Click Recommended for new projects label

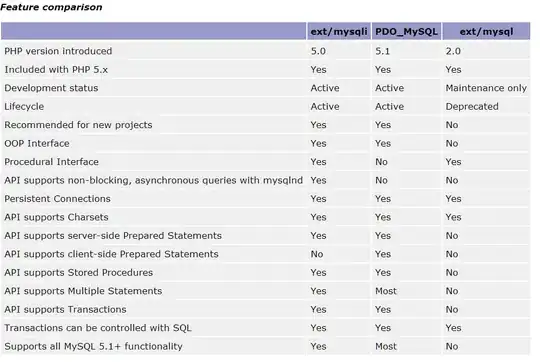click(x=78, y=125)
